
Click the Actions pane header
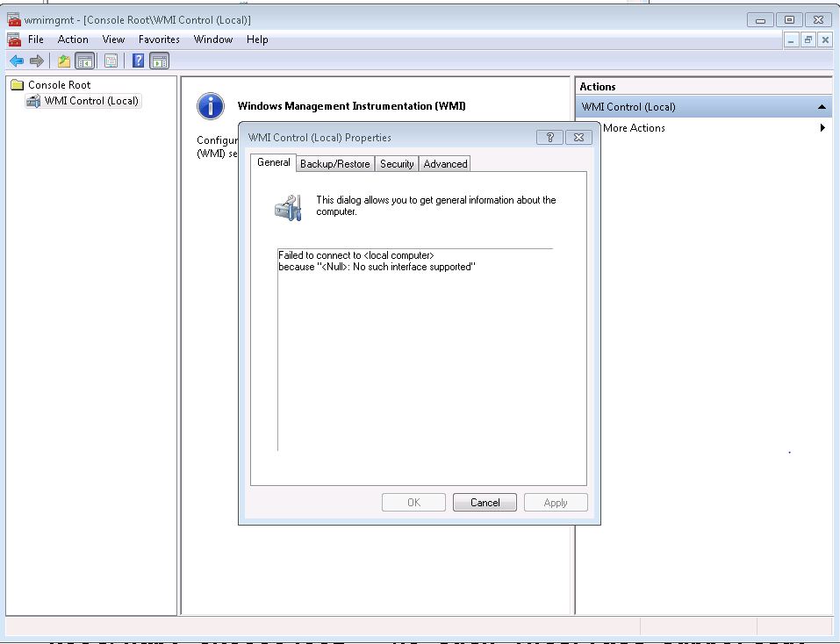(x=704, y=87)
